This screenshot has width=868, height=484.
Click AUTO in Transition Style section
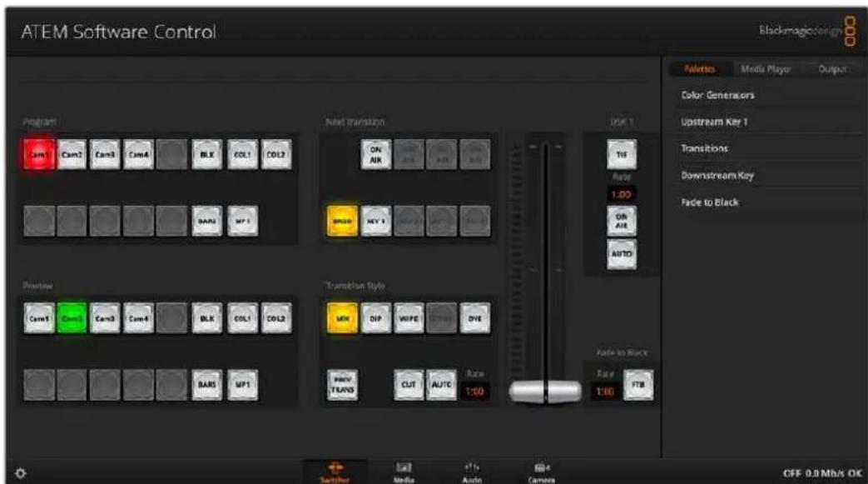pos(441,385)
